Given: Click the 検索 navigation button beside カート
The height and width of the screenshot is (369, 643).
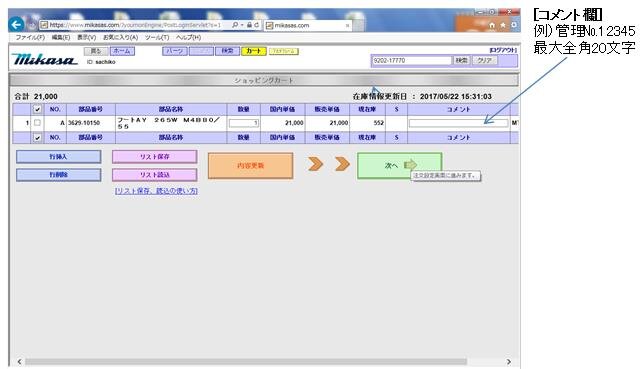Looking at the screenshot, I should [227, 51].
